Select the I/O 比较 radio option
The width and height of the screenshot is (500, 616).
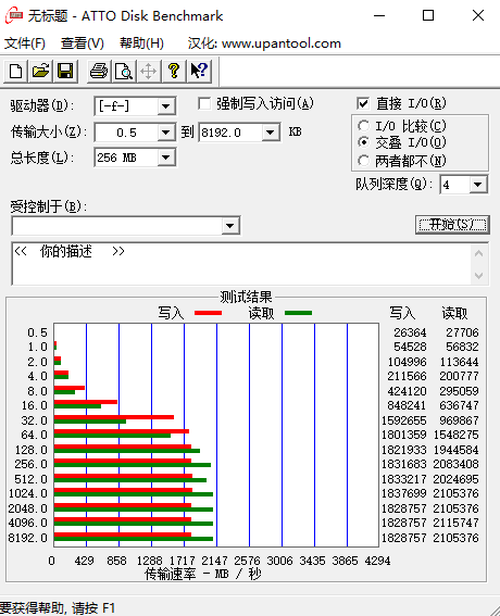click(x=364, y=126)
